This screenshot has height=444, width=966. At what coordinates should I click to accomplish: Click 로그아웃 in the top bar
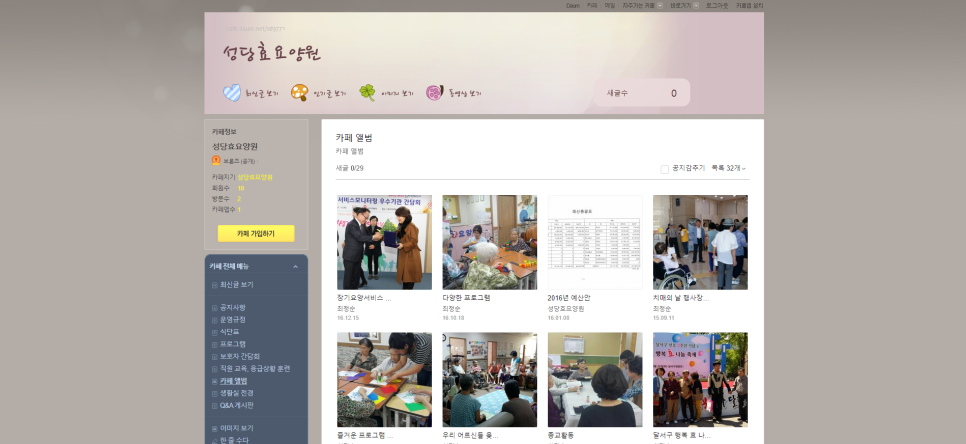(716, 6)
